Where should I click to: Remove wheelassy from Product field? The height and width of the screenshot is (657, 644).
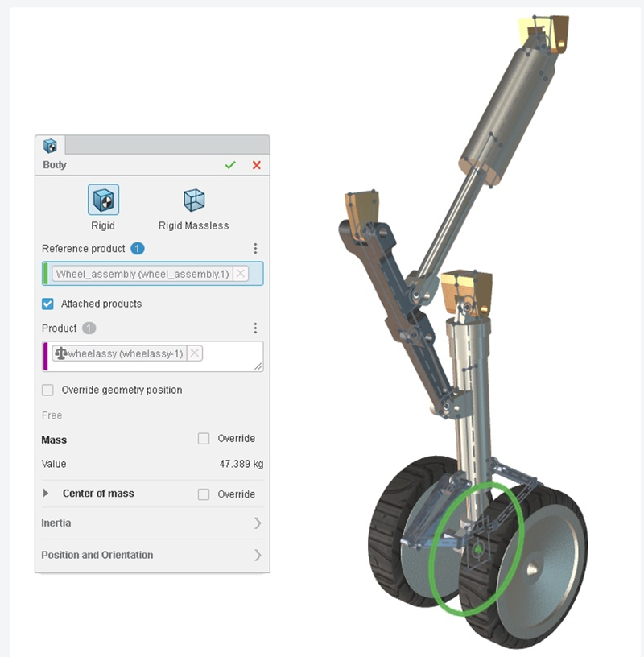tap(195, 353)
